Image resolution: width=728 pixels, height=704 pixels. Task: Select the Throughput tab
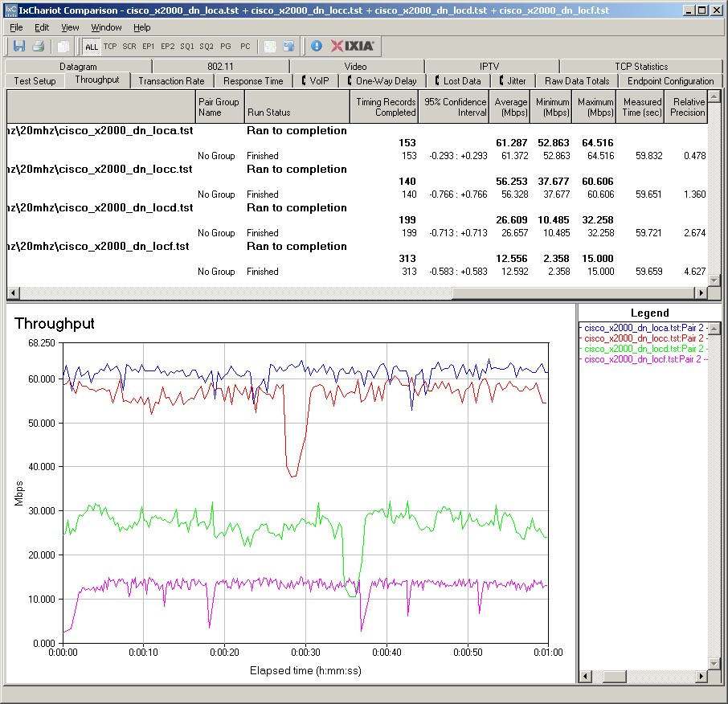pyautogui.click(x=97, y=80)
